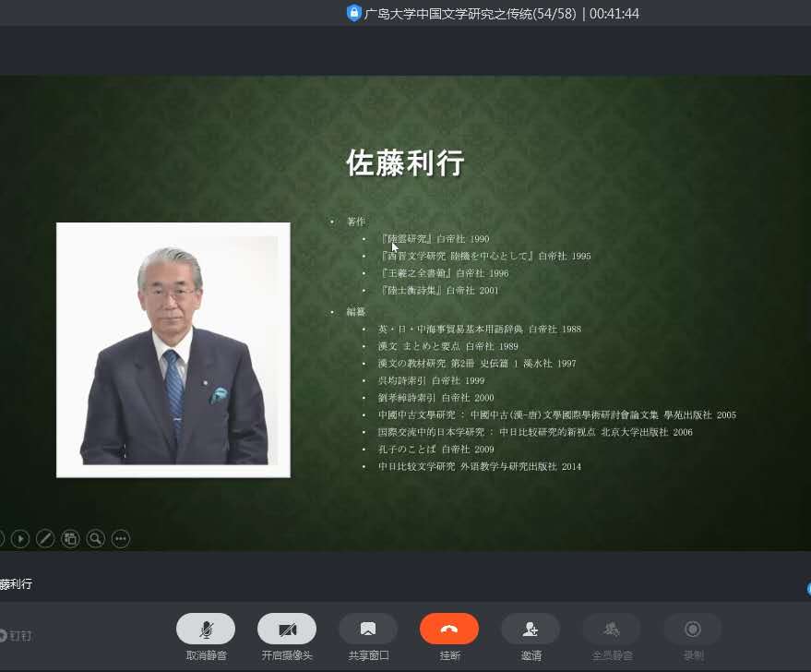Turn on camera with 开启摄像头
This screenshot has height=672, width=811.
coord(287,629)
